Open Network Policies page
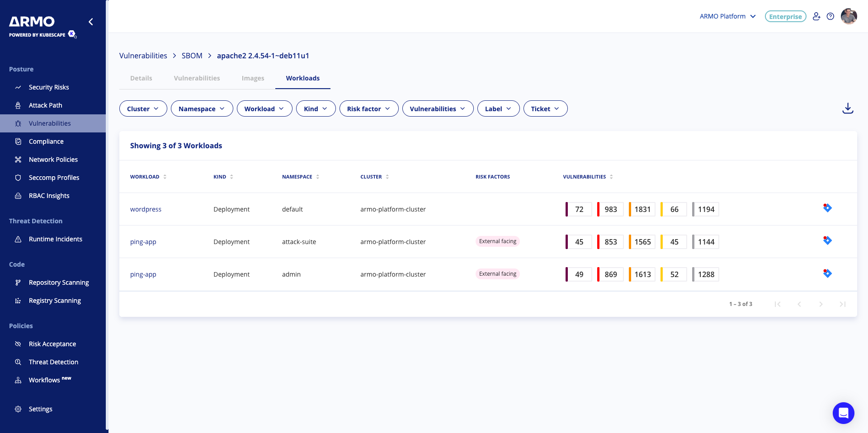The height and width of the screenshot is (433, 868). [53, 160]
